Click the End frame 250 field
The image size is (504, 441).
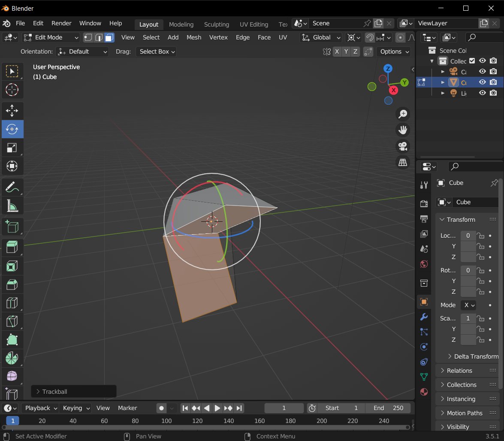click(388, 408)
